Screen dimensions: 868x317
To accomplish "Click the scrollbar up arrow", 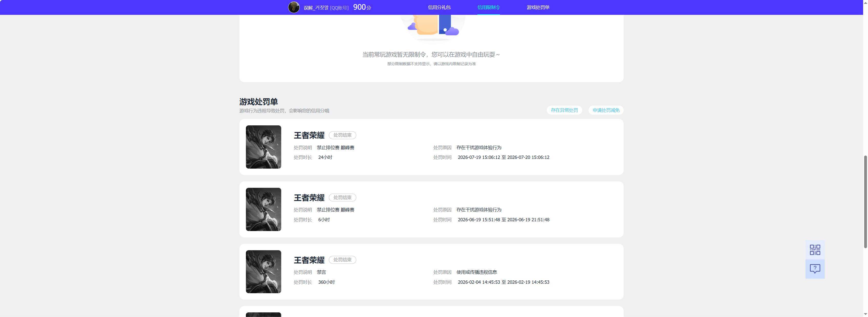I will tap(865, 3).
